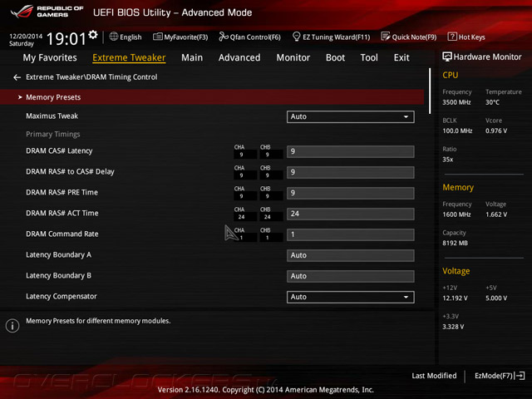Open the My Favorites tab

click(x=50, y=57)
